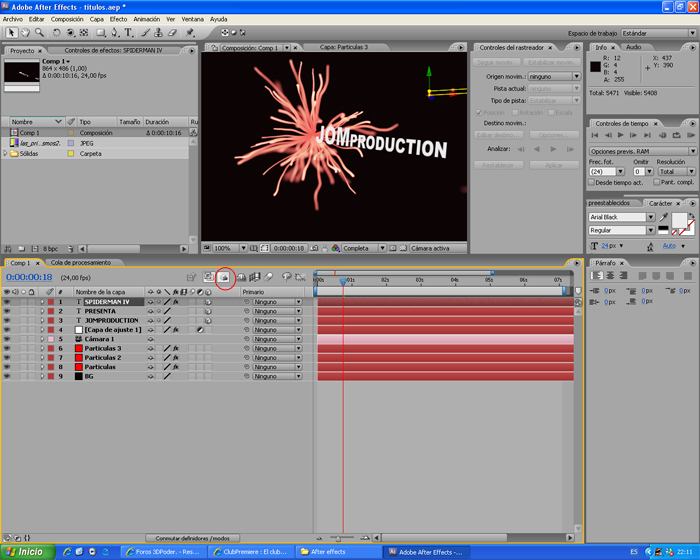Open the Archivo menu

coord(12,19)
